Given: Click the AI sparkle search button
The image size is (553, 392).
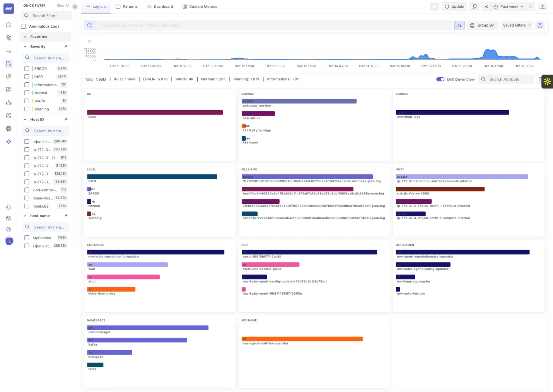Looking at the screenshot, I should [459, 26].
